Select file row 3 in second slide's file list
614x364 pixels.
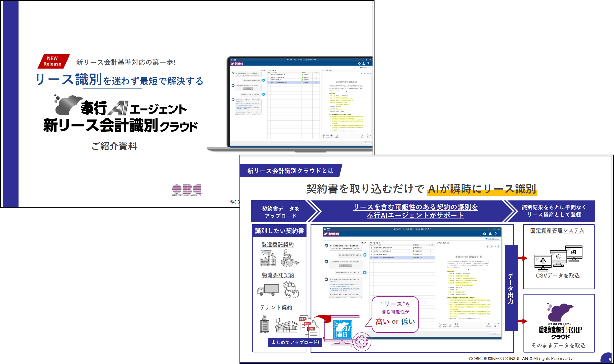click(403, 254)
